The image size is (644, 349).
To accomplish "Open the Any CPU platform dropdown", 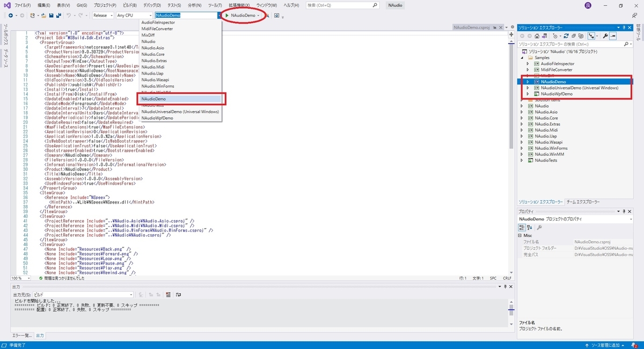I will click(134, 16).
